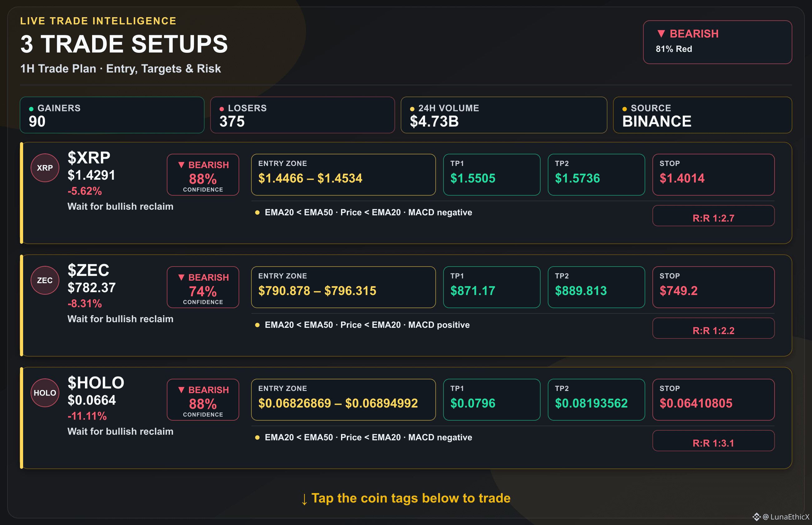Click the R:R 1:3.1 ratio box

(714, 441)
